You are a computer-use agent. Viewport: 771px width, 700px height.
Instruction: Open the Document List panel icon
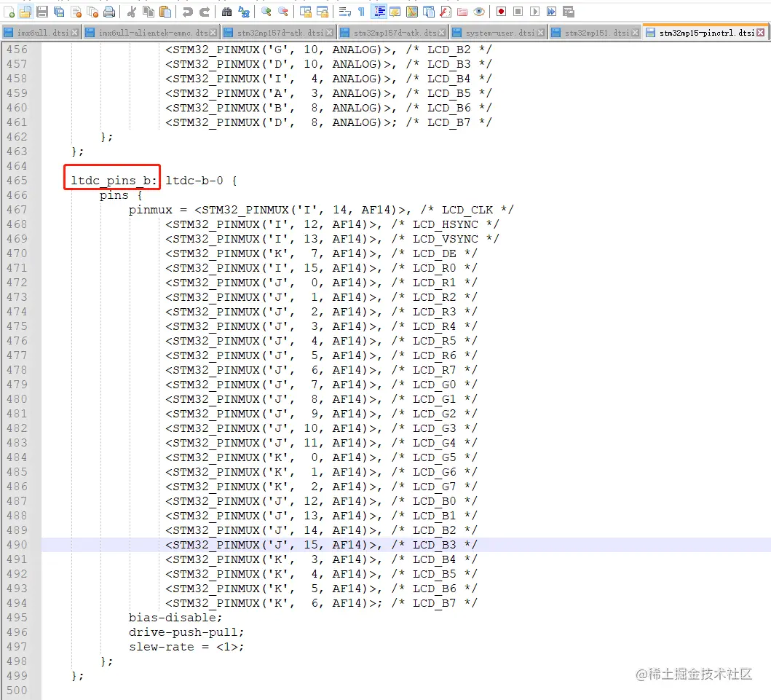(x=429, y=12)
